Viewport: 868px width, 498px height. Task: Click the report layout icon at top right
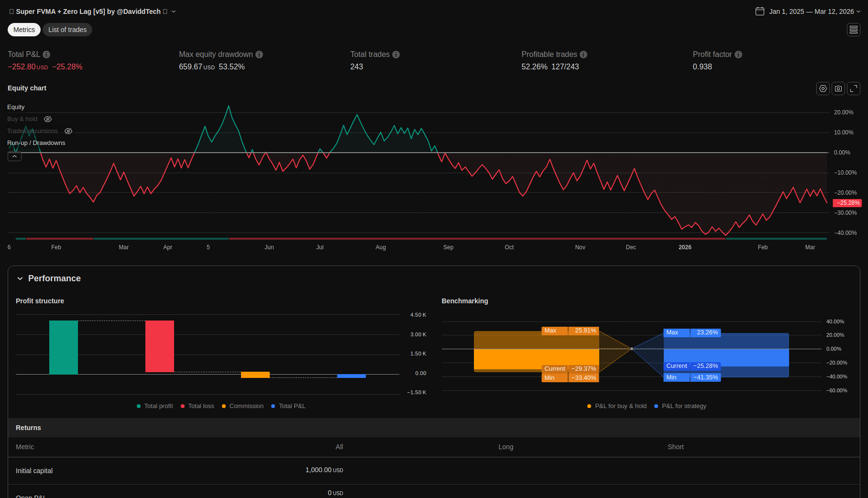tap(853, 30)
